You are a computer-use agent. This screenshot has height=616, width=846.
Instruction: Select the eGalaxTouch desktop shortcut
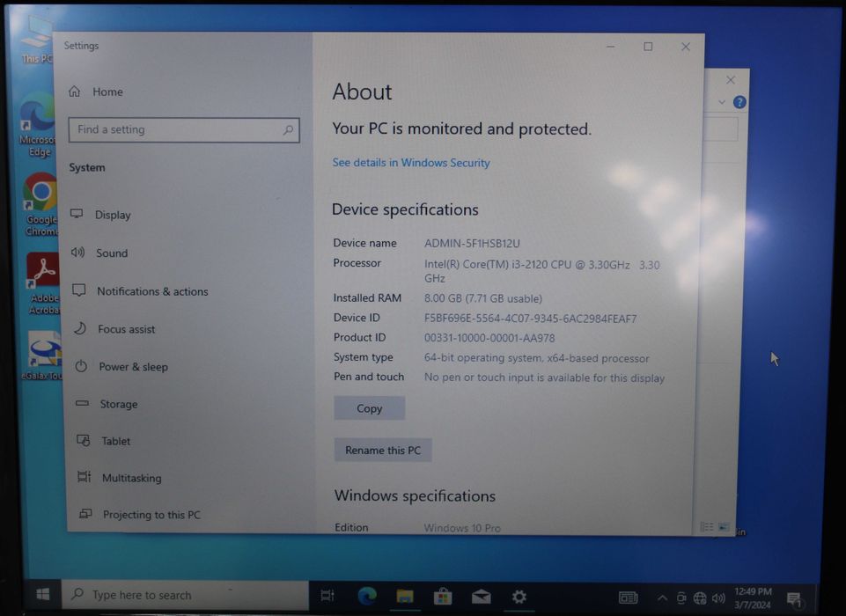coord(43,356)
